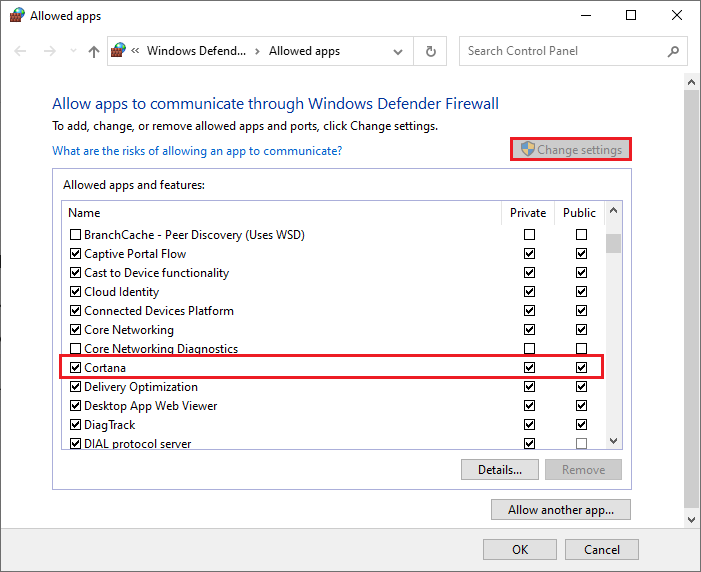This screenshot has height=572, width=701.
Task: Select the Core Networking row text
Action: [129, 330]
